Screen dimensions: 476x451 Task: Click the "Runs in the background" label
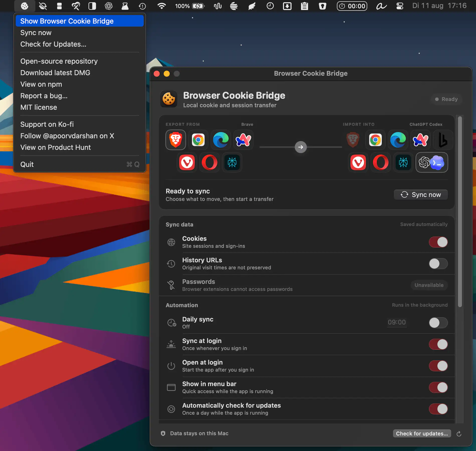[x=420, y=305]
